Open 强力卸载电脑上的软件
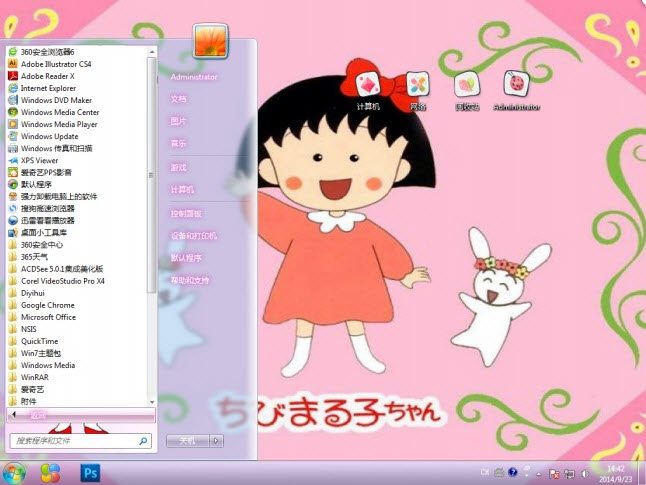The width and height of the screenshot is (646, 485). coord(53,197)
